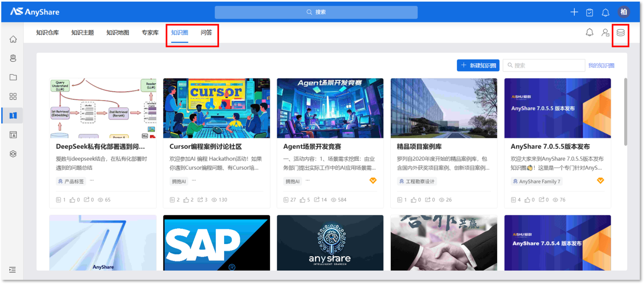
Task: Click the views eye icon on 精品项目案例库 card
Action: point(442,200)
